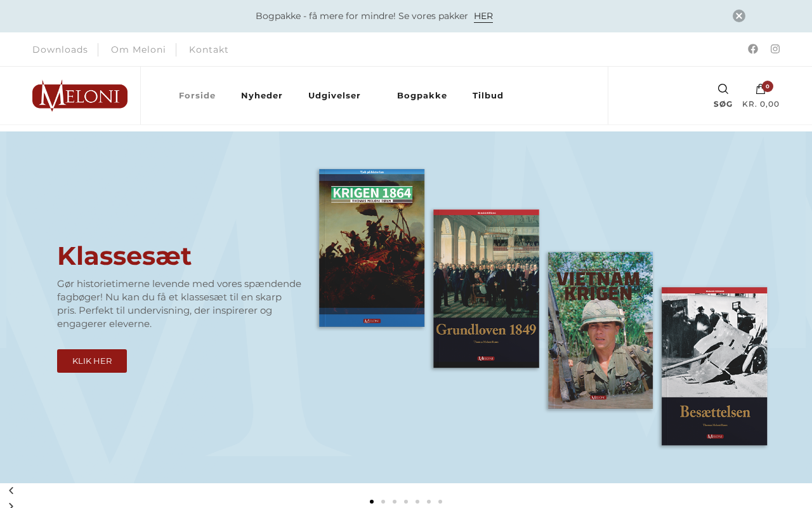Select the fourth slider pagination dot
812x508 pixels.
(x=406, y=502)
